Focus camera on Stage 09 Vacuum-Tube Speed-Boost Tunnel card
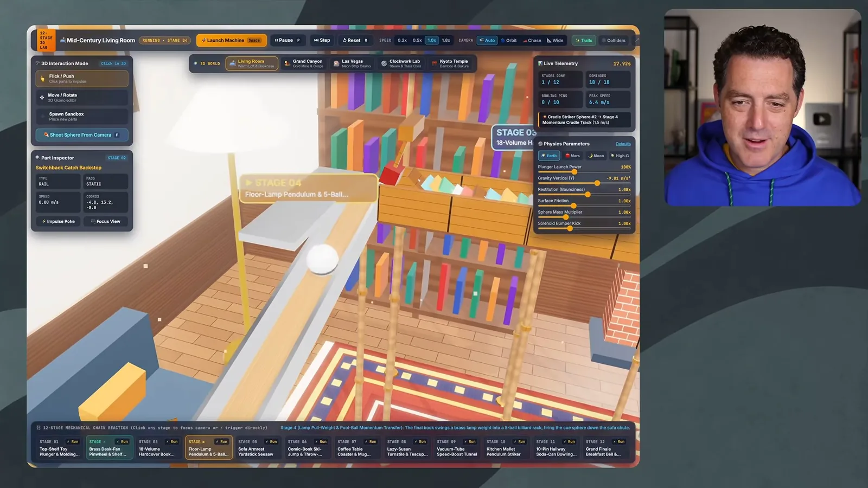 coord(457,447)
